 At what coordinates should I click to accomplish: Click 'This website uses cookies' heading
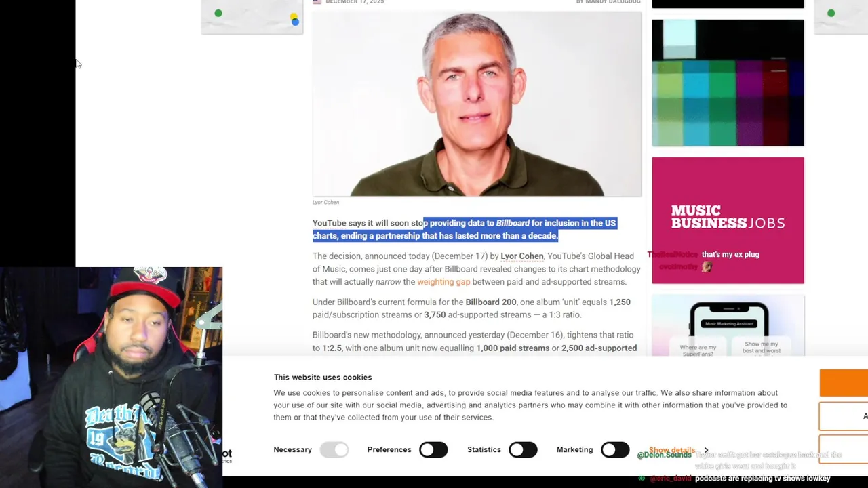click(323, 377)
